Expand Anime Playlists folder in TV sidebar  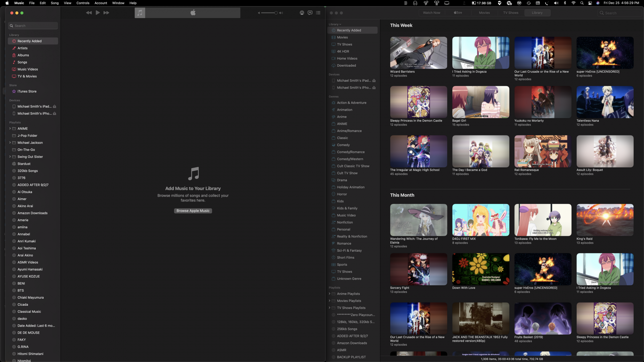pyautogui.click(x=329, y=294)
